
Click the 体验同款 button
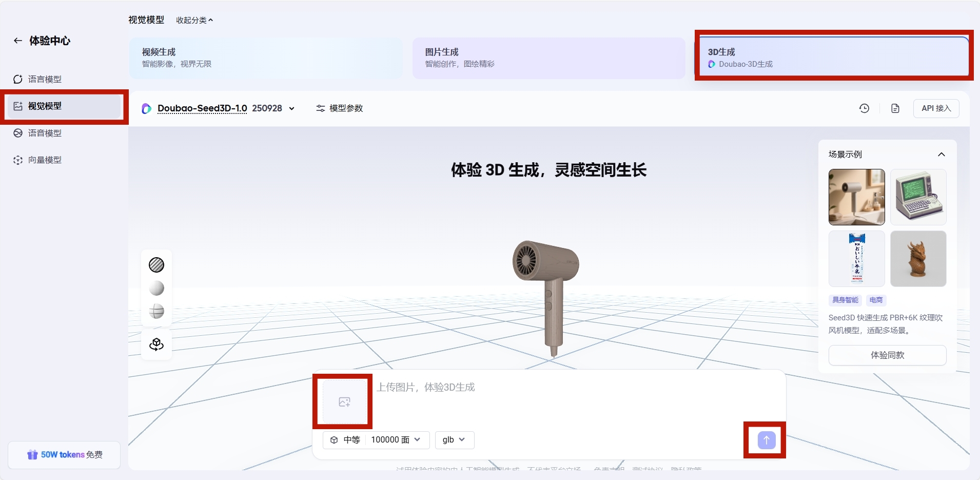coord(887,355)
